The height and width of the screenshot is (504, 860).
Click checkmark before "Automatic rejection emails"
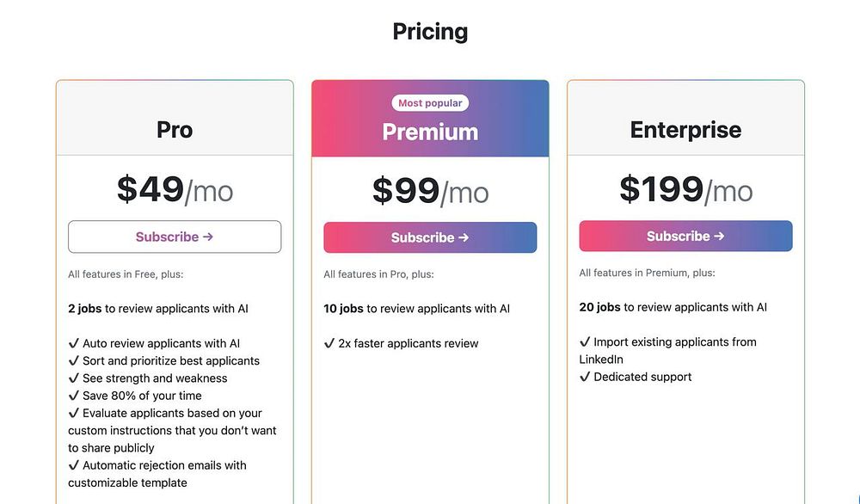74,465
